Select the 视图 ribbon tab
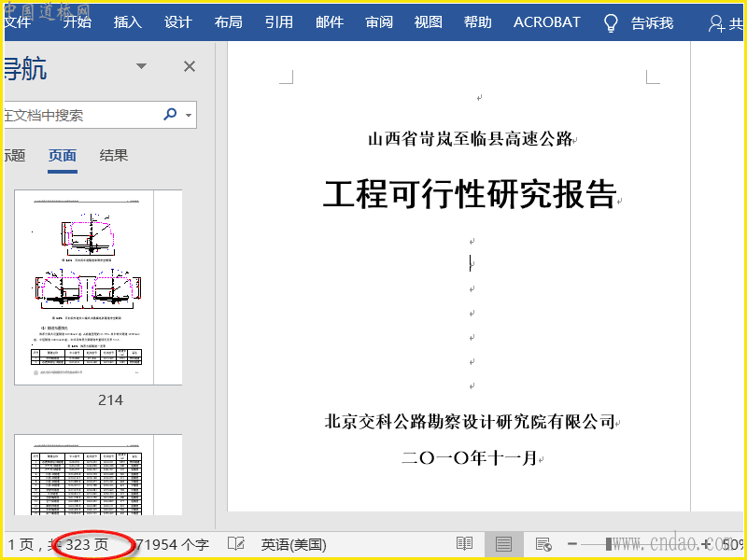This screenshot has width=747, height=560. [x=429, y=22]
